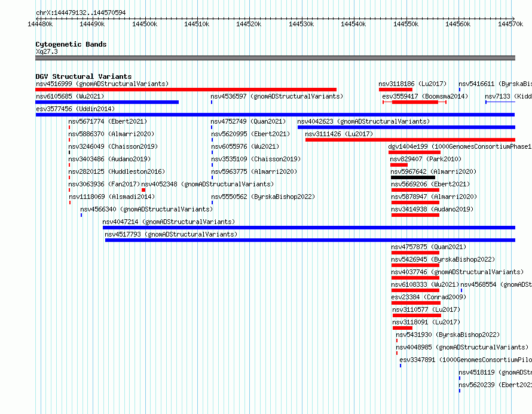Viewport: 532px width, 414px height.
Task: Click the red nsv3118186 variant bar
Action: click(x=396, y=90)
